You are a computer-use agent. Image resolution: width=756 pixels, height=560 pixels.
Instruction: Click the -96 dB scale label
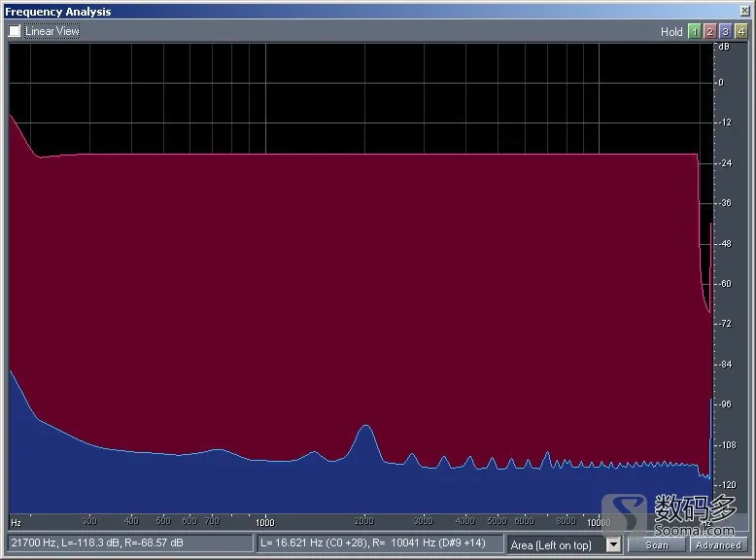coord(725,404)
